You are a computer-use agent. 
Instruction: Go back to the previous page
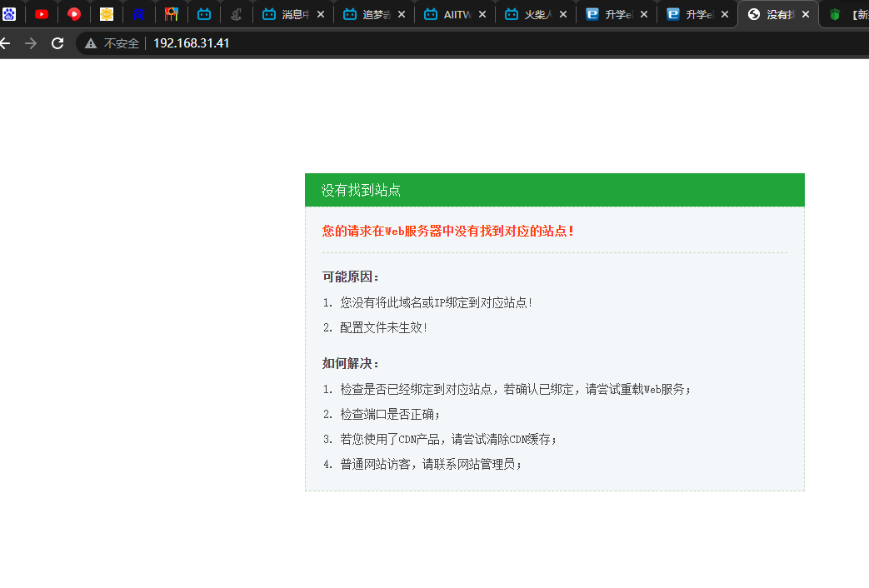pos(5,43)
